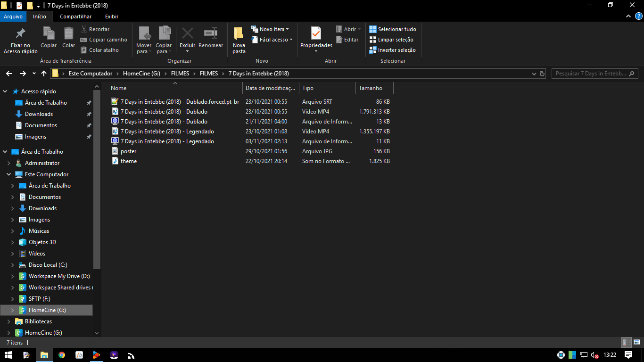The height and width of the screenshot is (362, 644).
Task: Expand the Músicas tree node
Action: (13, 231)
